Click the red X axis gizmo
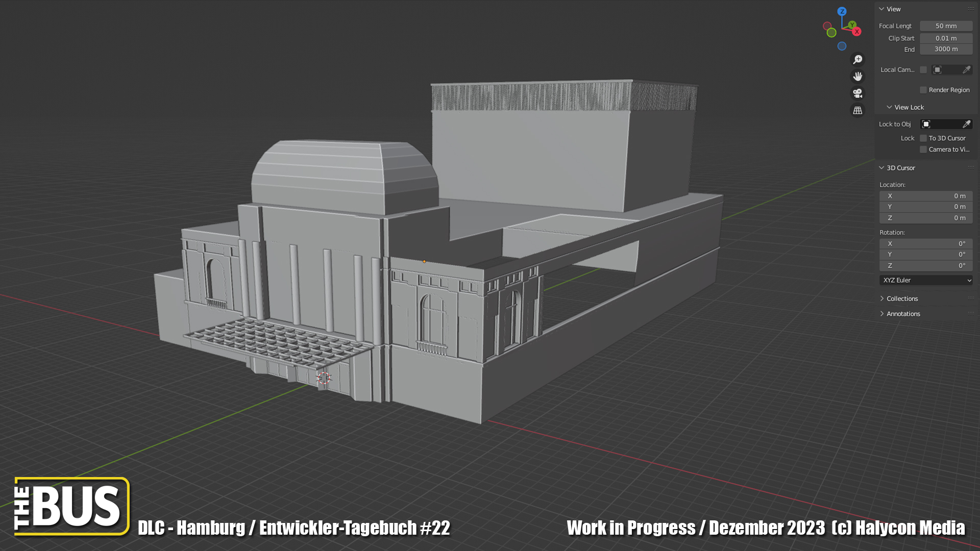 [x=857, y=32]
